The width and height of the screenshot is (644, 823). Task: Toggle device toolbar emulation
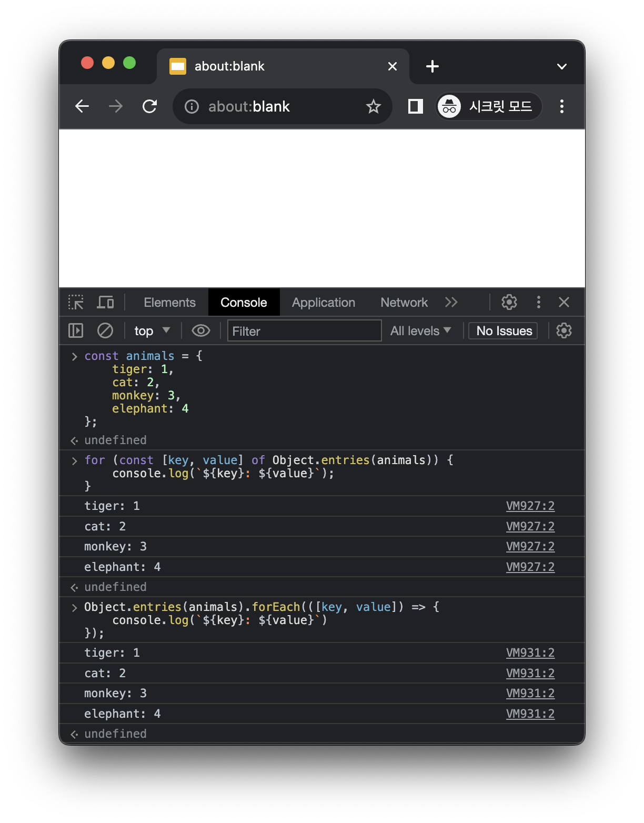[105, 302]
